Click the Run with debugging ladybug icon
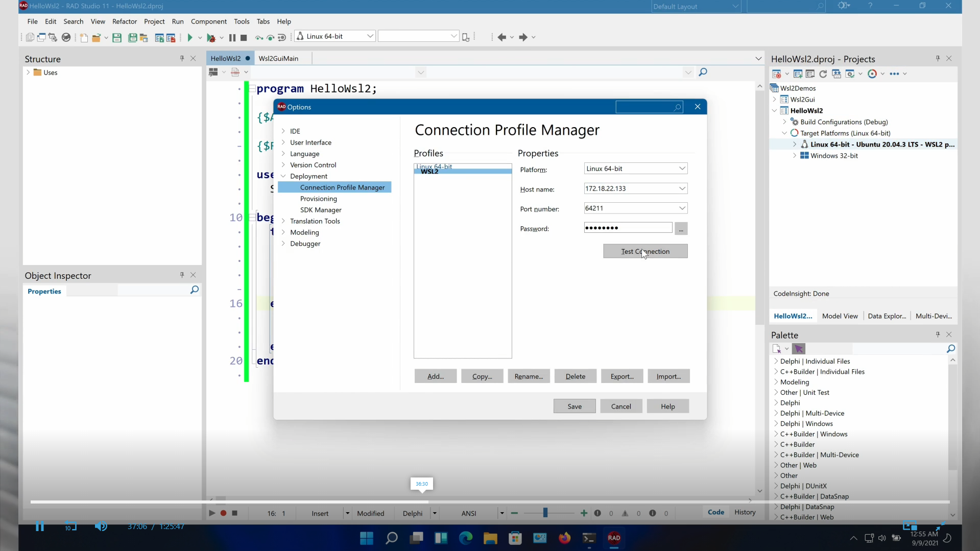 pyautogui.click(x=211, y=37)
